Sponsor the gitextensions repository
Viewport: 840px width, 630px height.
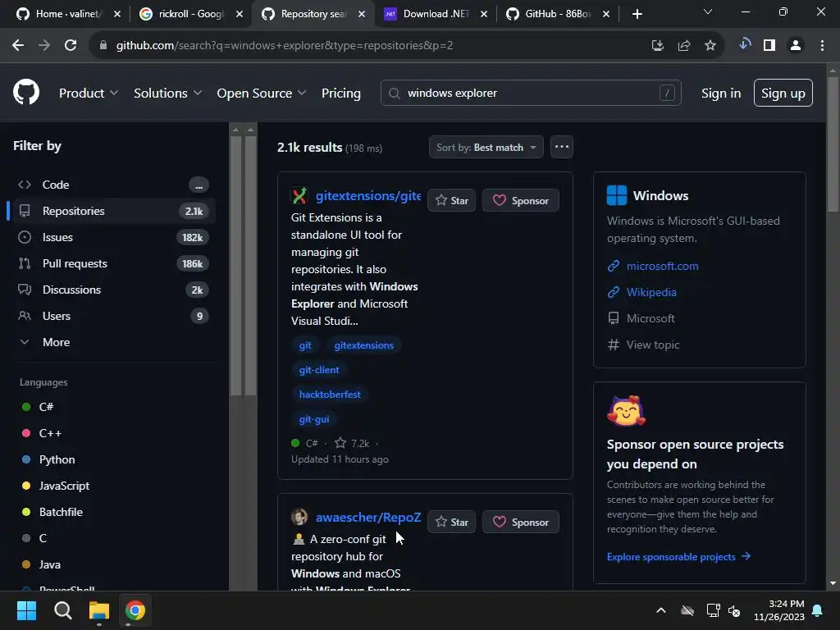click(x=521, y=200)
